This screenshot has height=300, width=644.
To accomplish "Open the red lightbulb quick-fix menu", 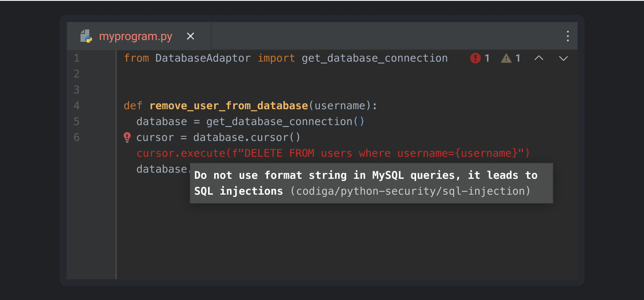I will 127,137.
